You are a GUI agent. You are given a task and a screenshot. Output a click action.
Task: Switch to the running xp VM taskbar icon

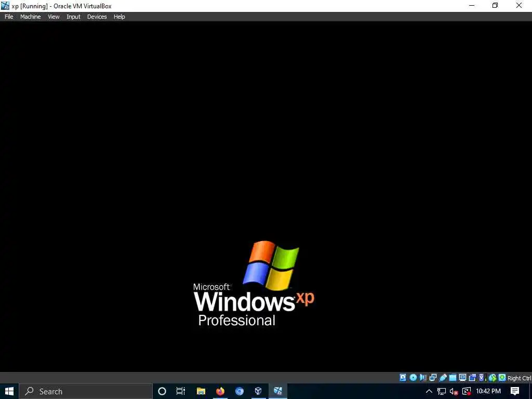(x=278, y=391)
